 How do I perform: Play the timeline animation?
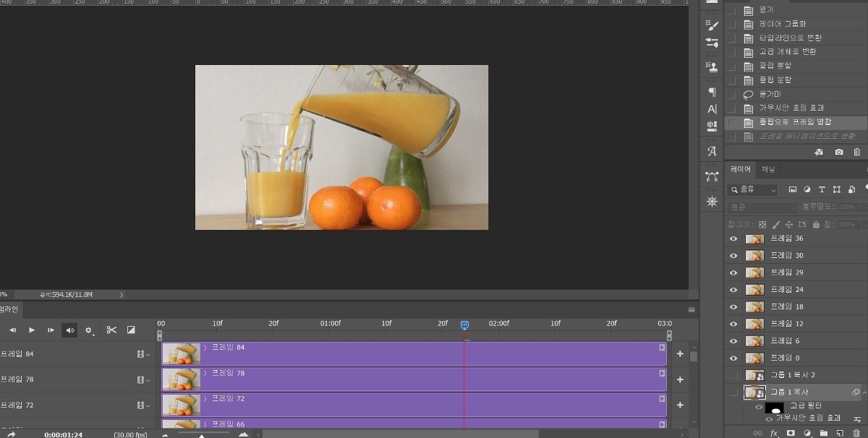pos(32,330)
